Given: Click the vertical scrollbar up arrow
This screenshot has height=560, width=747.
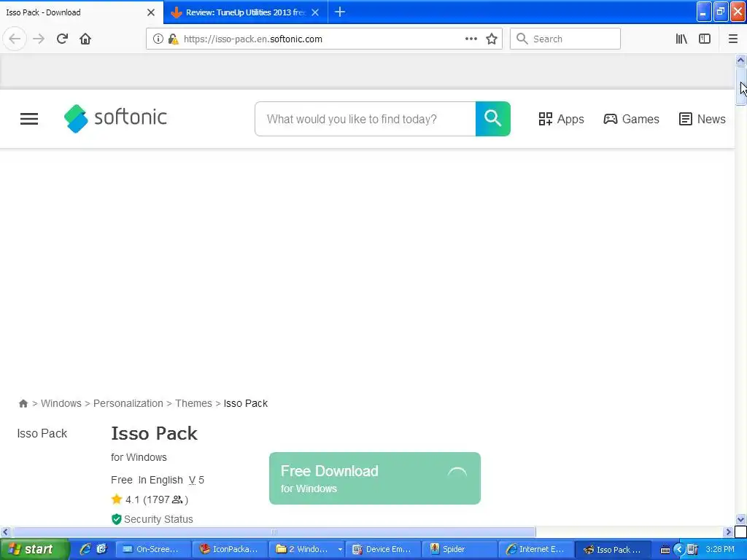Looking at the screenshot, I should [741, 60].
